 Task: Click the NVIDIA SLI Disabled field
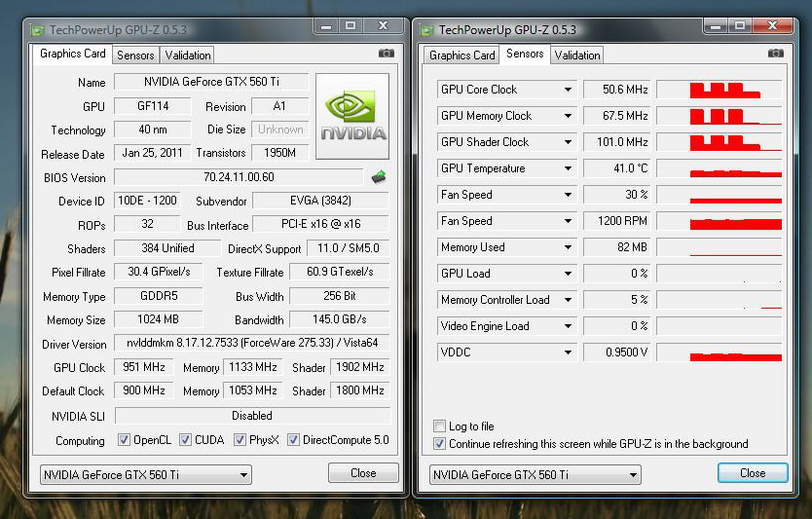click(x=252, y=416)
